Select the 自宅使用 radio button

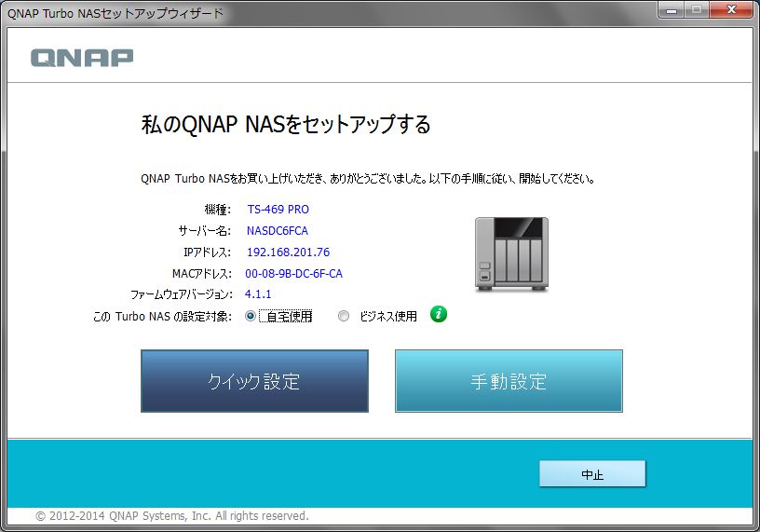click(251, 316)
